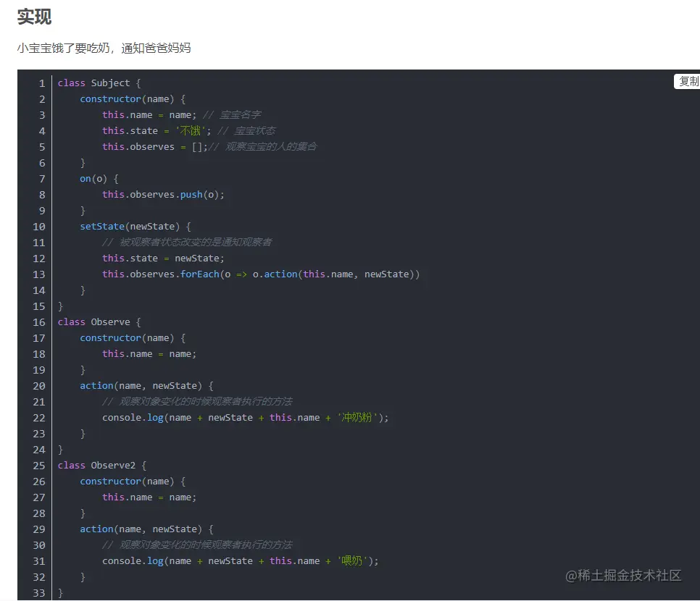Click 'this.name = name;' on line 18
700x601 pixels.
click(149, 354)
